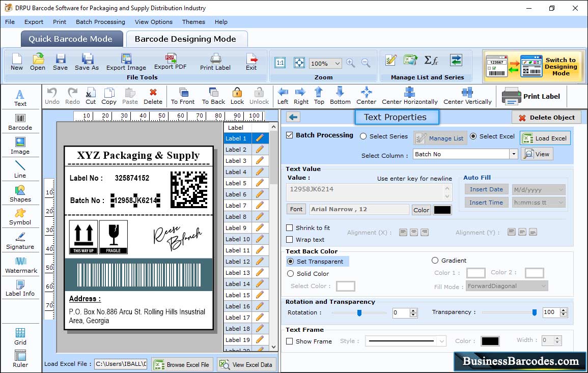Open the Watermark tool
The width and height of the screenshot is (588, 373).
click(21, 265)
